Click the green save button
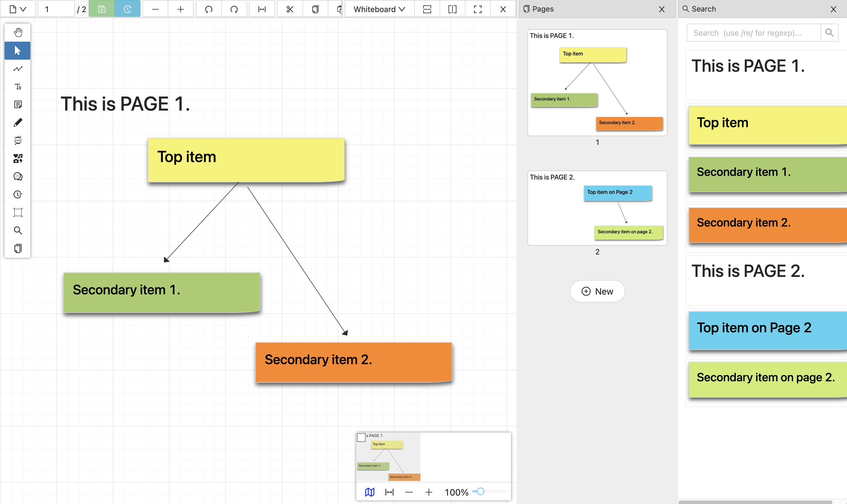This screenshot has width=847, height=504. [x=102, y=9]
